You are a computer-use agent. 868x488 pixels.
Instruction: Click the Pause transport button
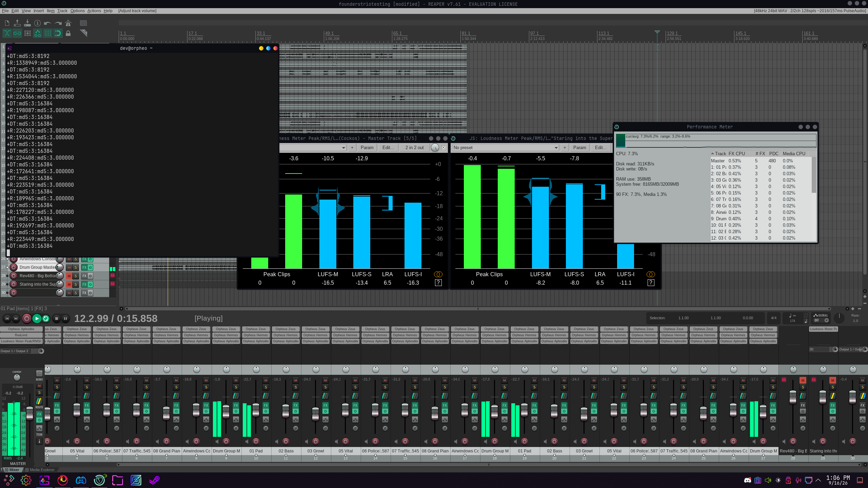[x=65, y=319]
